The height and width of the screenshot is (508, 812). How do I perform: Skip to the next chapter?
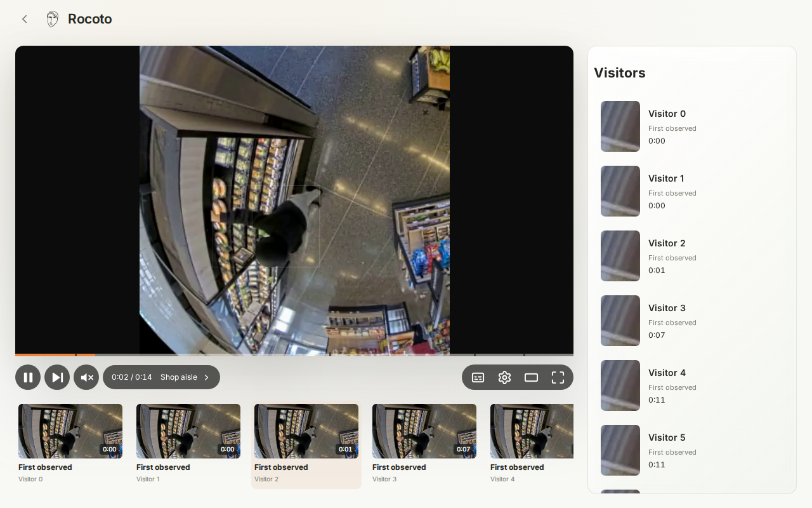point(57,377)
